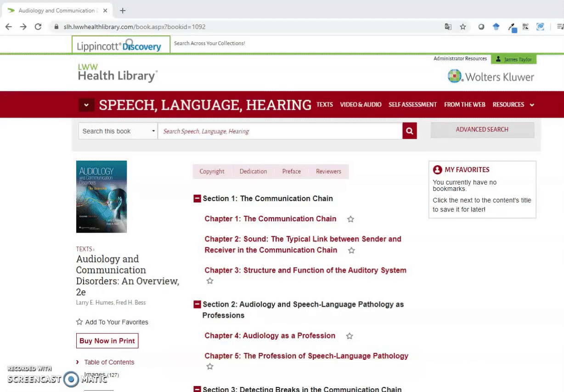Click the browser back arrow

(x=8, y=27)
